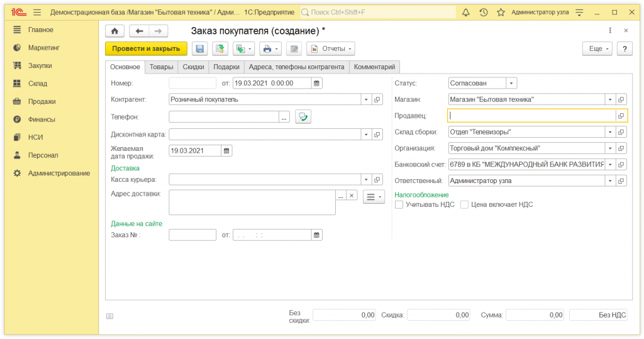The width and height of the screenshot is (644, 339).
Task: Click the printer icon in toolbar
Action: [267, 49]
